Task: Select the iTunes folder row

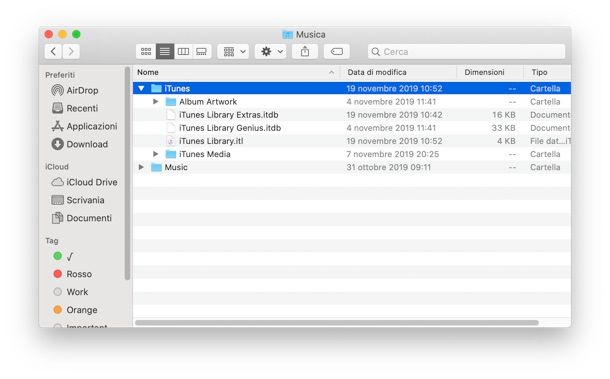Action: [x=352, y=88]
